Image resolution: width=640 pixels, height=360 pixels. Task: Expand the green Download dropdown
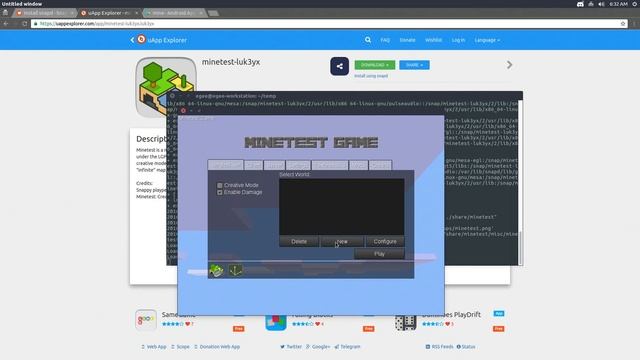pos(375,65)
